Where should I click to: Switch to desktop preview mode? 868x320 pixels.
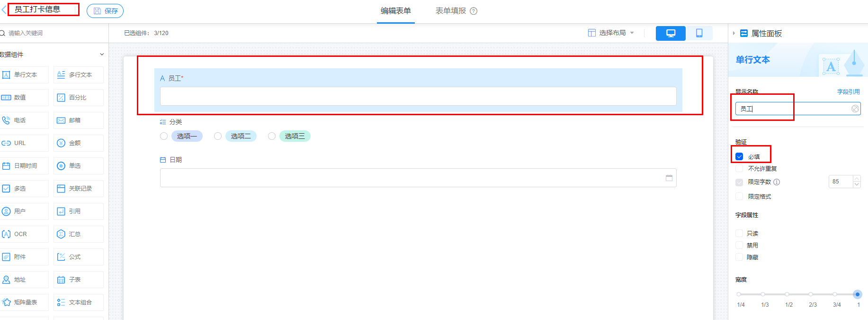pyautogui.click(x=671, y=33)
